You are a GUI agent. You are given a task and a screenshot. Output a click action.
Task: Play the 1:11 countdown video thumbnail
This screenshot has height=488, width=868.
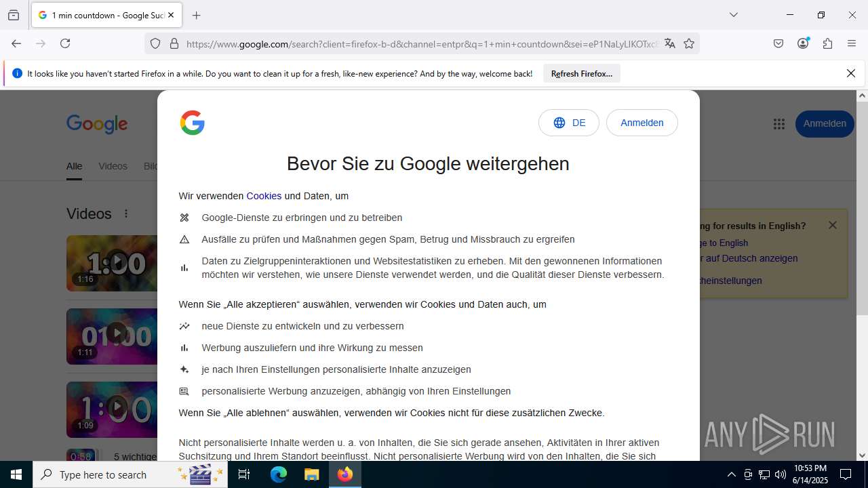(112, 336)
